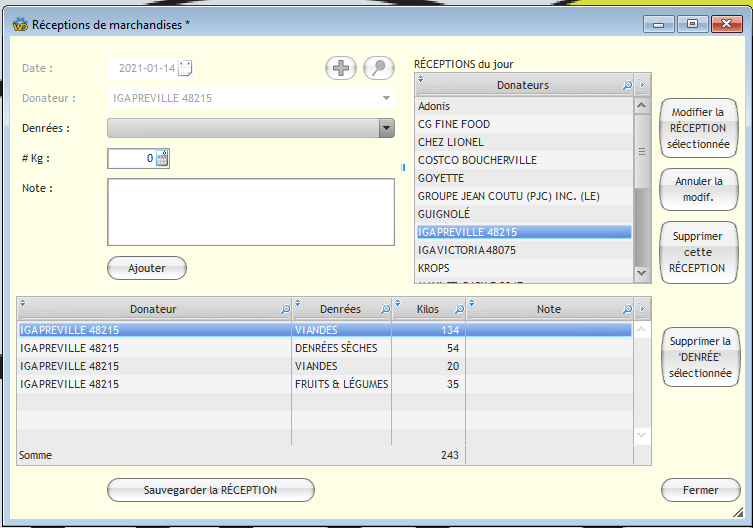Expand the Denrées dropdown list
This screenshot has width=753, height=528.
pos(386,128)
